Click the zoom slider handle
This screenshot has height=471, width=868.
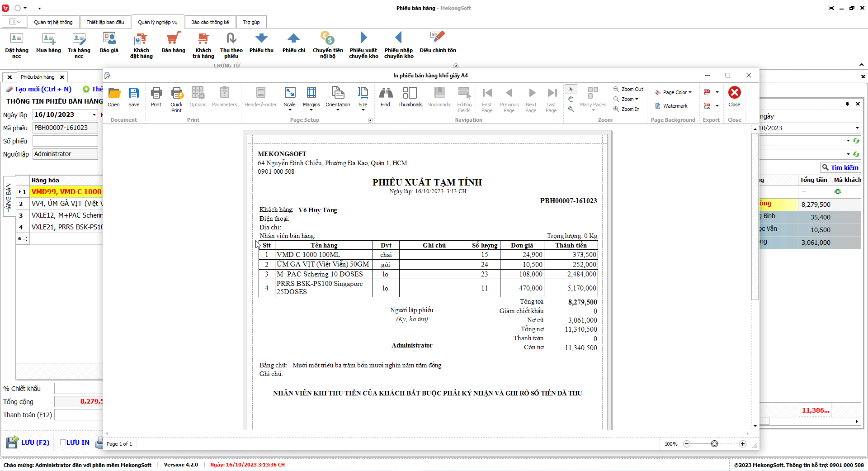coord(714,444)
